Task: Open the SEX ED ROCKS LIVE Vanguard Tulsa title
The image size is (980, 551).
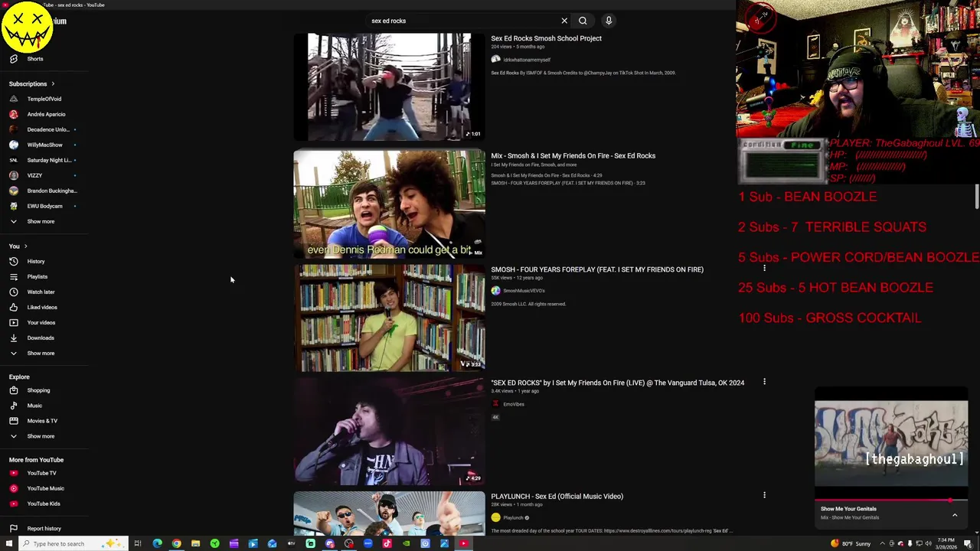Action: 617,383
